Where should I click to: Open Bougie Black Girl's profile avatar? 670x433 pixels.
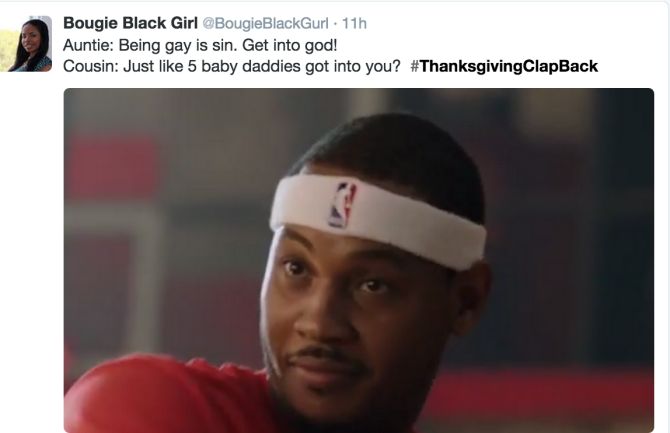pyautogui.click(x=26, y=44)
